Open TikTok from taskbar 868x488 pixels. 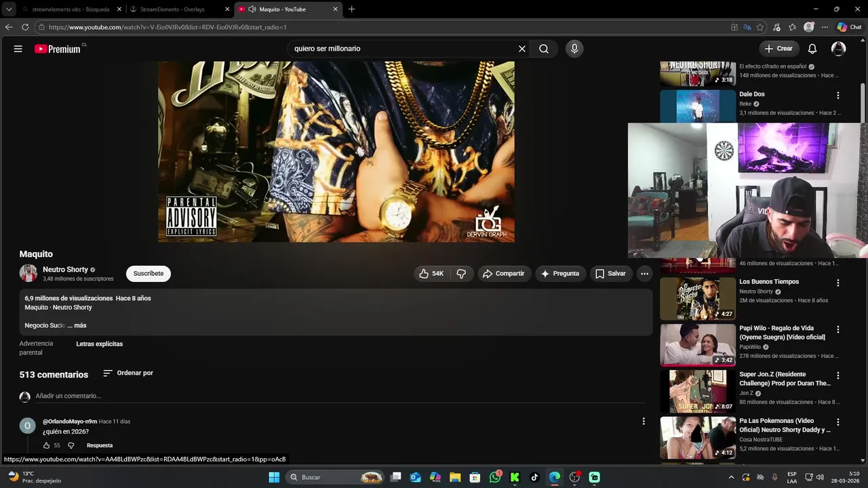(534, 477)
